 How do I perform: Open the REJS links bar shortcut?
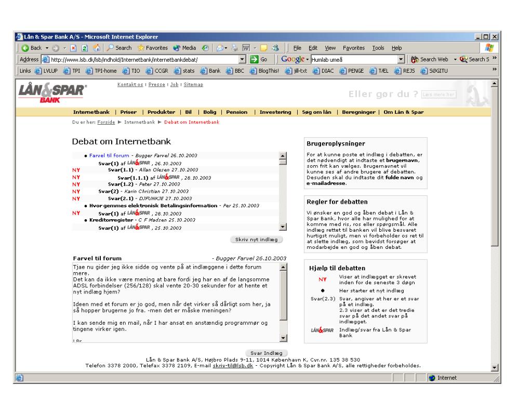pyautogui.click(x=405, y=71)
